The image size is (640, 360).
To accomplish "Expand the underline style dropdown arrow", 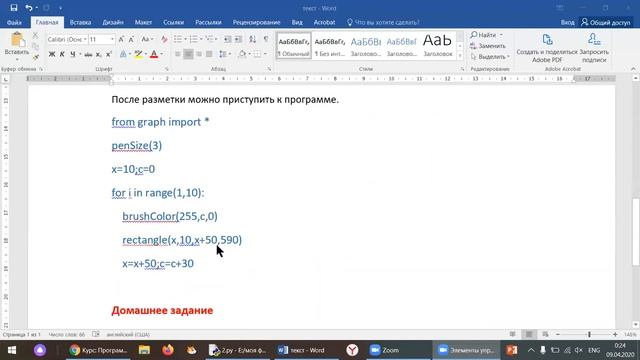I will pyautogui.click(x=80, y=54).
